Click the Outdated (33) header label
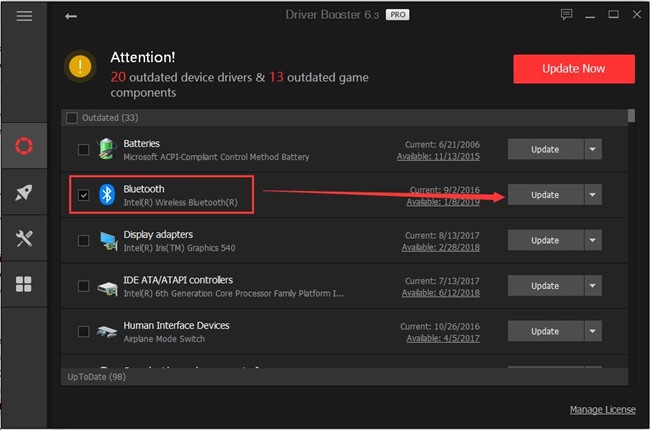650x430 pixels. 110,118
